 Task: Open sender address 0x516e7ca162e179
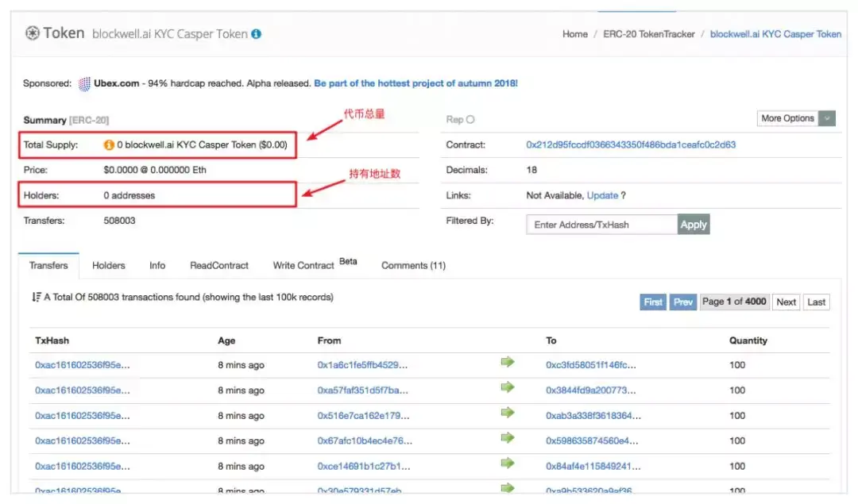363,415
